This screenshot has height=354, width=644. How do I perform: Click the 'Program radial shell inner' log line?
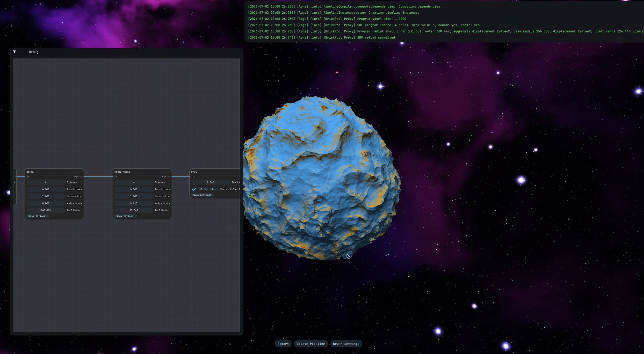(446, 31)
